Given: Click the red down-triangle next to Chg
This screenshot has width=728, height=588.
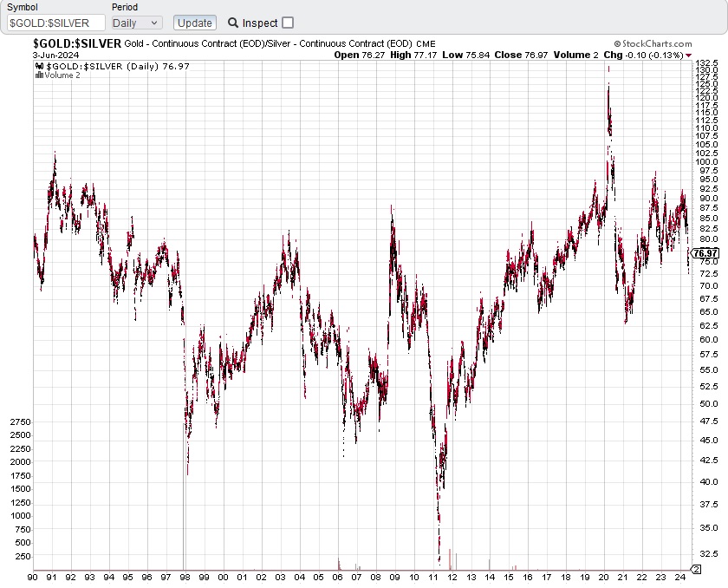Looking at the screenshot, I should click(688, 55).
